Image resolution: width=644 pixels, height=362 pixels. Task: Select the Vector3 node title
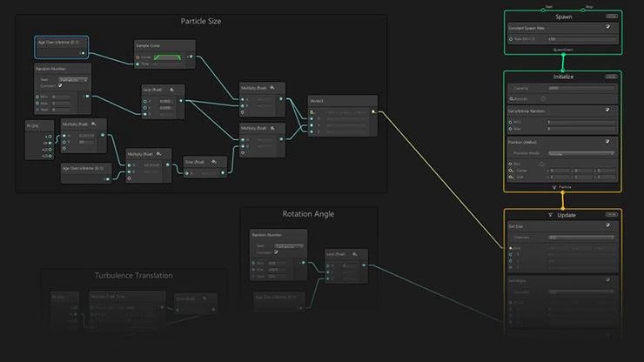click(x=317, y=101)
